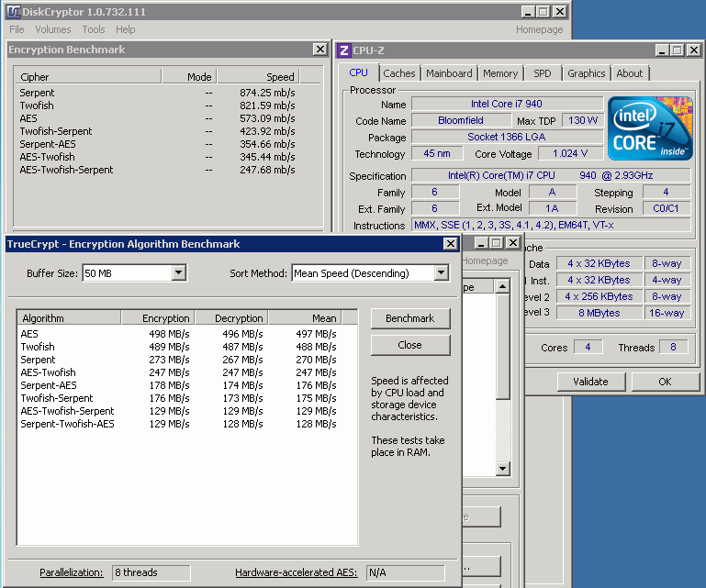Expand the Sort Method dropdown
The image size is (706, 588).
pos(442,272)
